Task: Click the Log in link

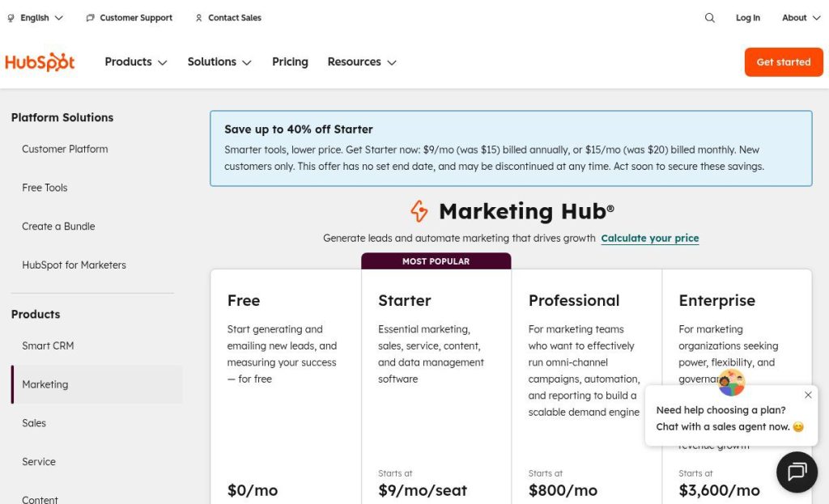Action: pyautogui.click(x=747, y=18)
